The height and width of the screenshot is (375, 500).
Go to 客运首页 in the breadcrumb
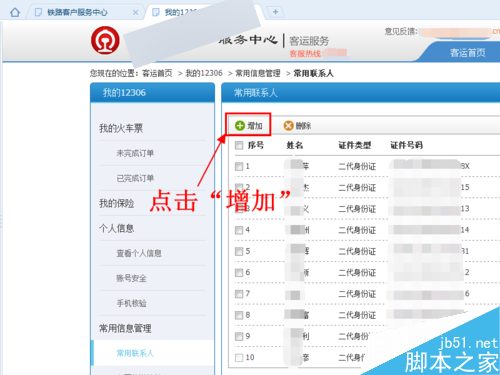point(157,73)
